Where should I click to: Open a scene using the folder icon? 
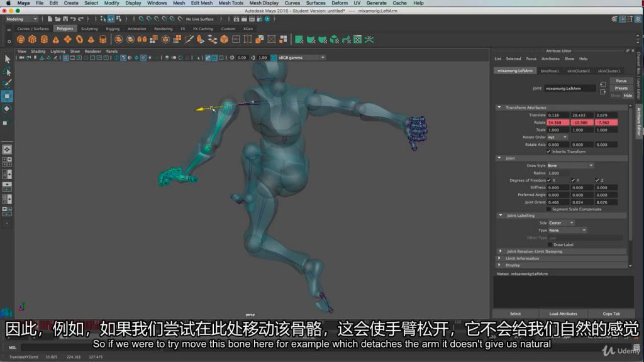pos(57,19)
